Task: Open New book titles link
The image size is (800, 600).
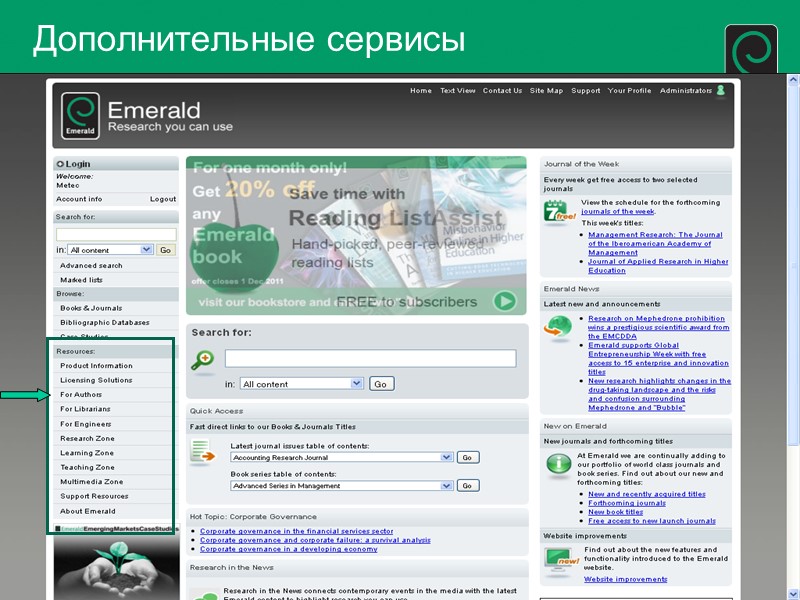Action: click(616, 512)
